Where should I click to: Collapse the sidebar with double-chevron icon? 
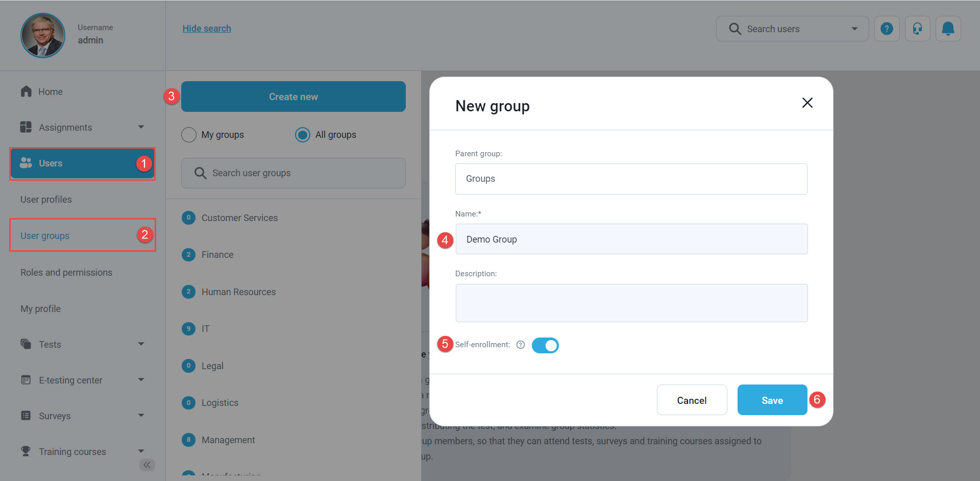[x=147, y=465]
